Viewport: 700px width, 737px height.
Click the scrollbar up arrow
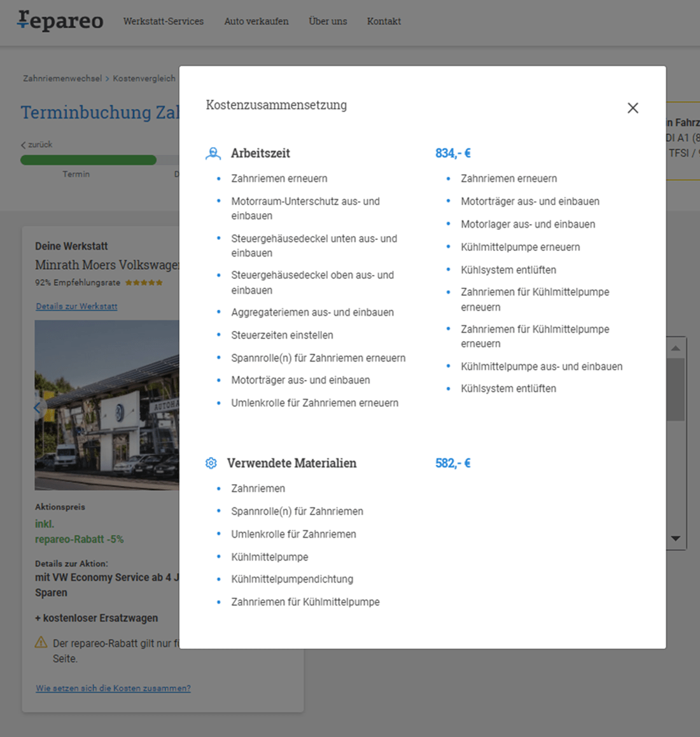[676, 348]
